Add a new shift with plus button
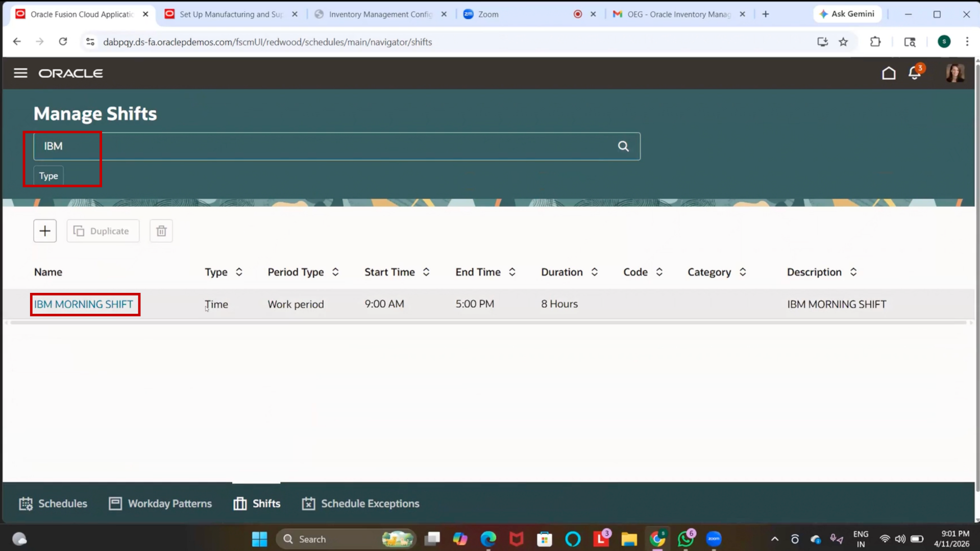The height and width of the screenshot is (551, 980). [45, 231]
